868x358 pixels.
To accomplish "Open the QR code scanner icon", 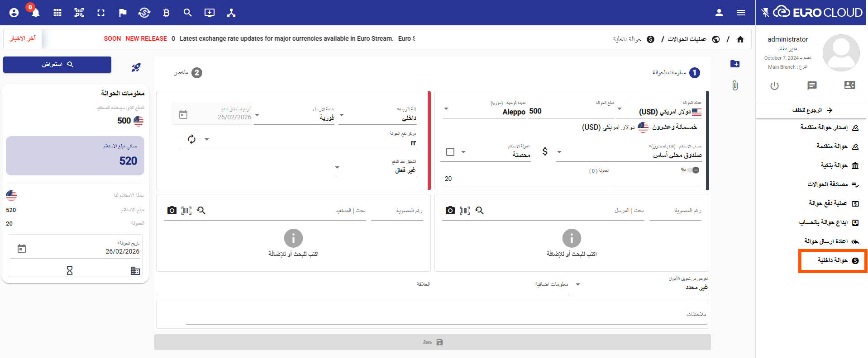I will tap(79, 13).
